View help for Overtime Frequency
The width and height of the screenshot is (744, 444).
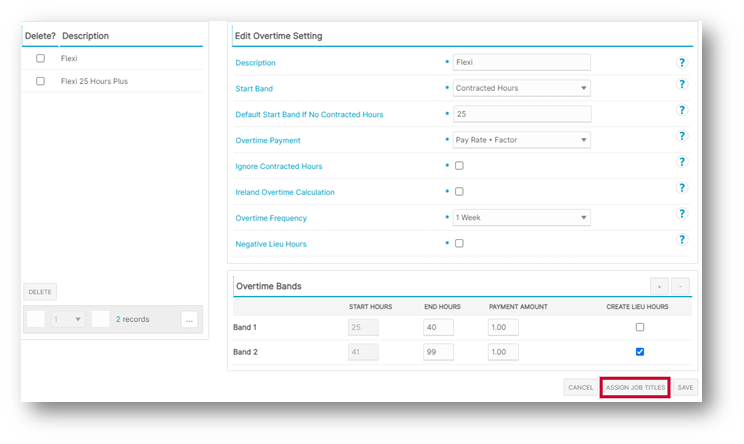point(682,214)
